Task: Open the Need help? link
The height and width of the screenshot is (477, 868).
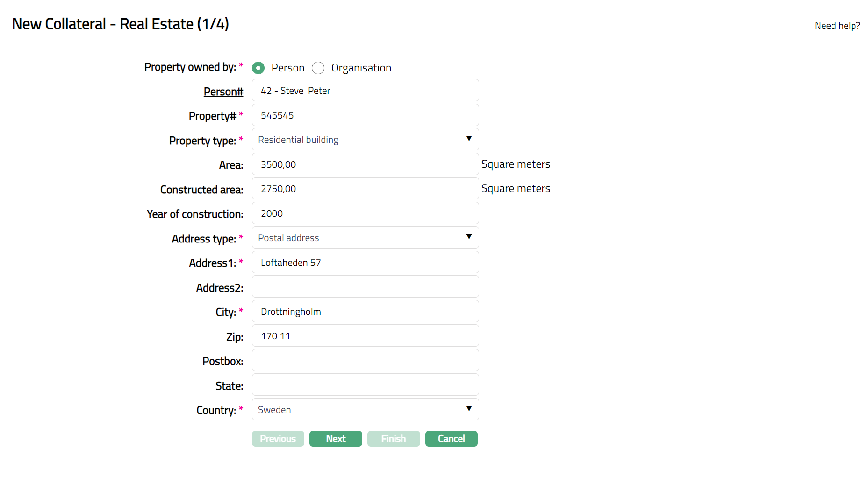Action: [x=837, y=26]
